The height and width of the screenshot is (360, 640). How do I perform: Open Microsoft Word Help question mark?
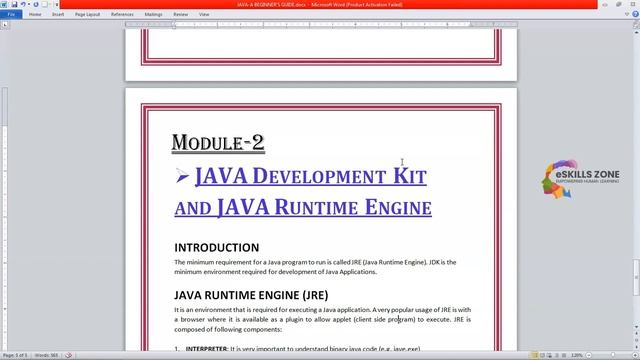point(635,14)
